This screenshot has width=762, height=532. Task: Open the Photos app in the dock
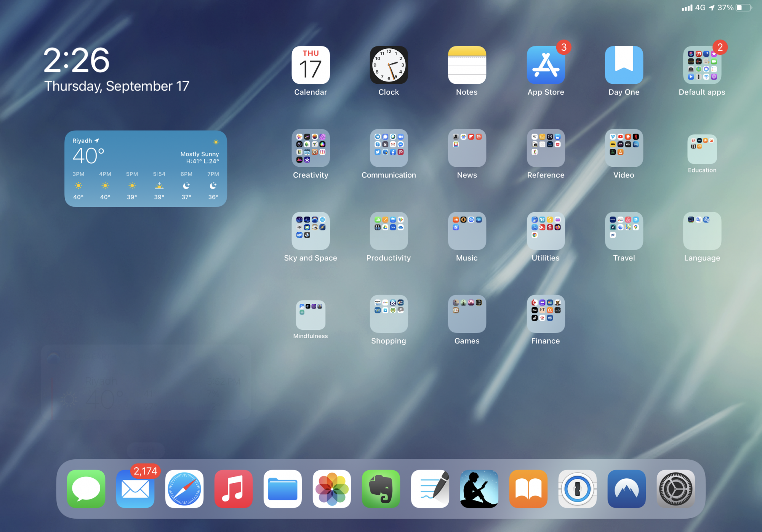[x=331, y=489]
